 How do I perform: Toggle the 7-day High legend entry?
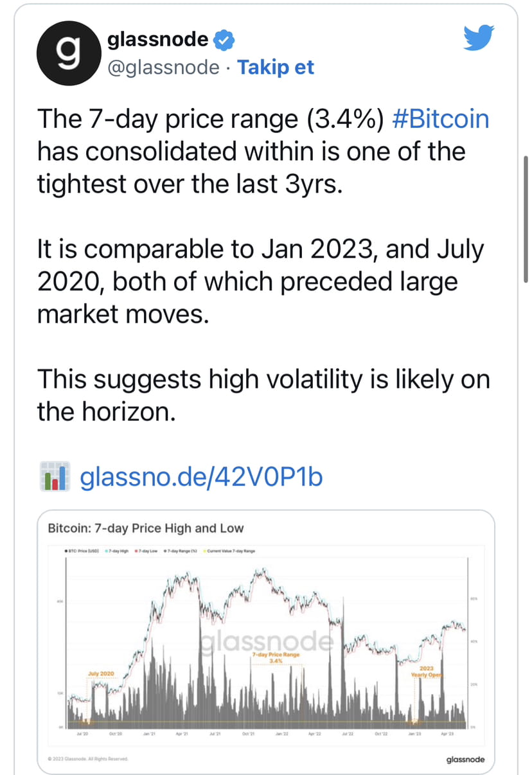(x=117, y=551)
